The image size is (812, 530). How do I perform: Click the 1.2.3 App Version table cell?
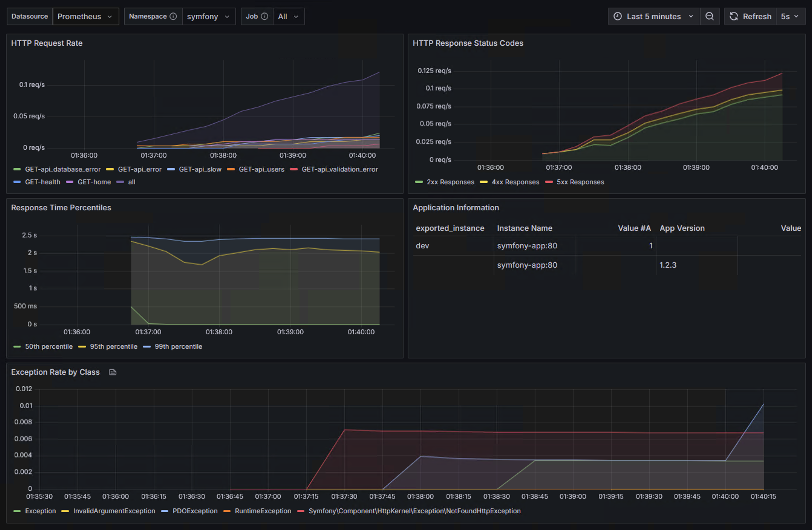point(668,265)
